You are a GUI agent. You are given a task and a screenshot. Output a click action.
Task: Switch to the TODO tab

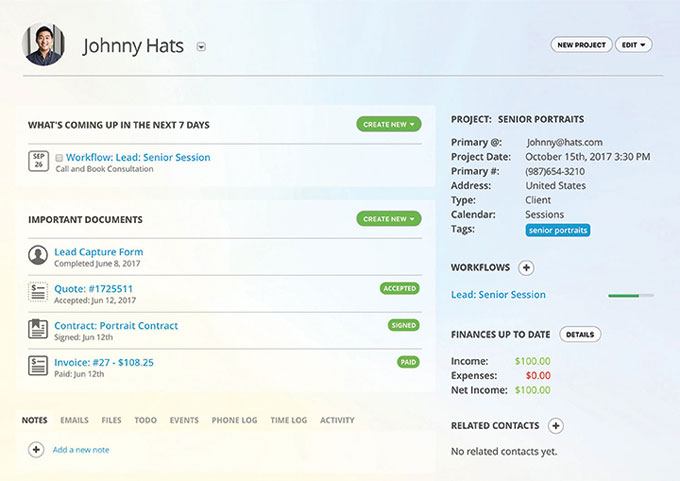pos(145,420)
